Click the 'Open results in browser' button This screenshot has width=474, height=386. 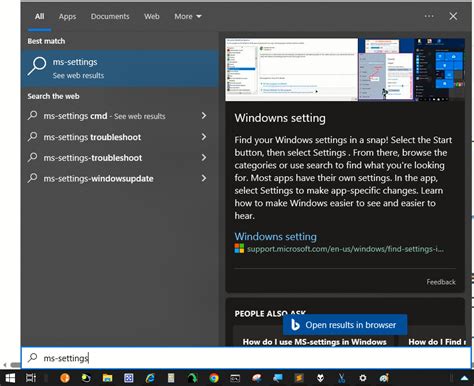345,325
